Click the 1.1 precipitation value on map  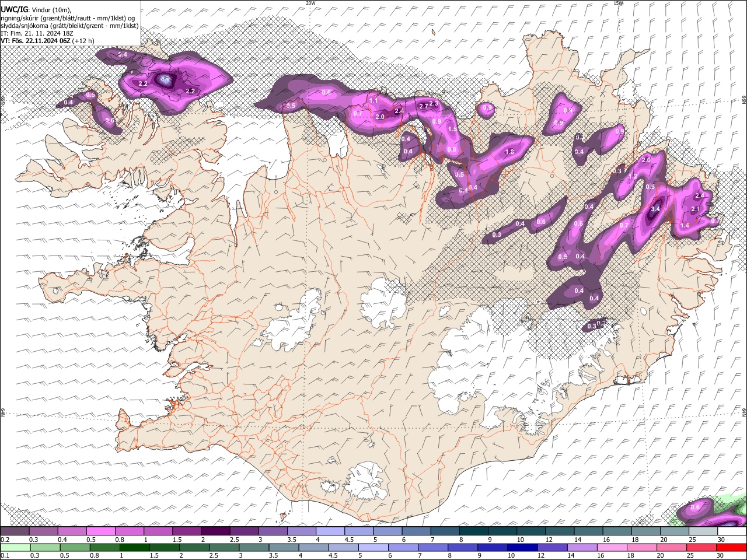(x=374, y=101)
